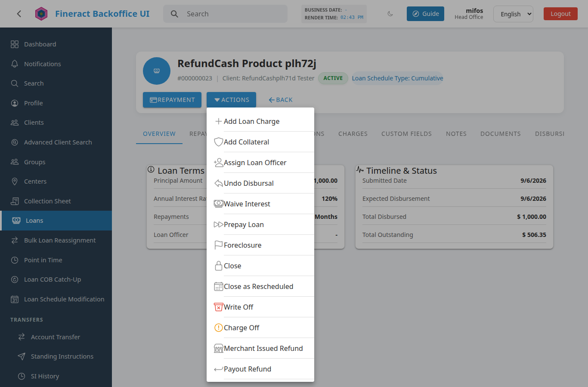Open the CUSTOM FIELDS tab
The height and width of the screenshot is (387, 588).
406,134
